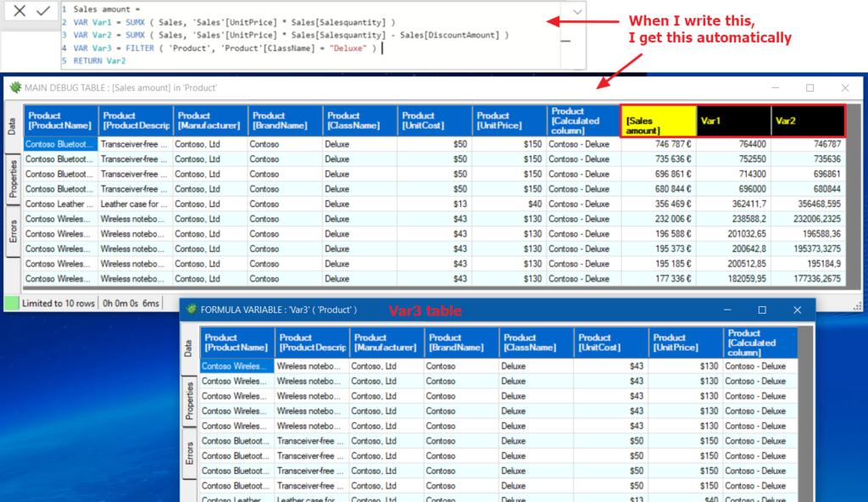Click Product[UnitCost] header in main table
This screenshot has height=502, width=868.
pos(435,120)
